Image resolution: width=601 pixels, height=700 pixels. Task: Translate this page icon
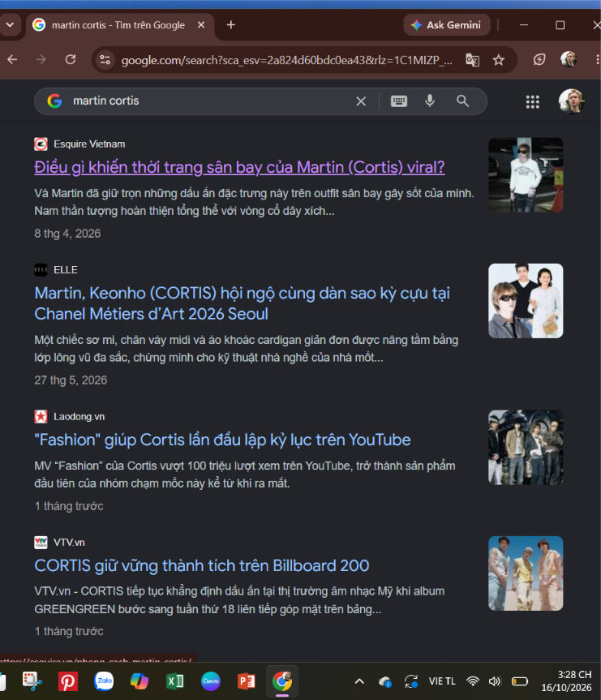(472, 60)
